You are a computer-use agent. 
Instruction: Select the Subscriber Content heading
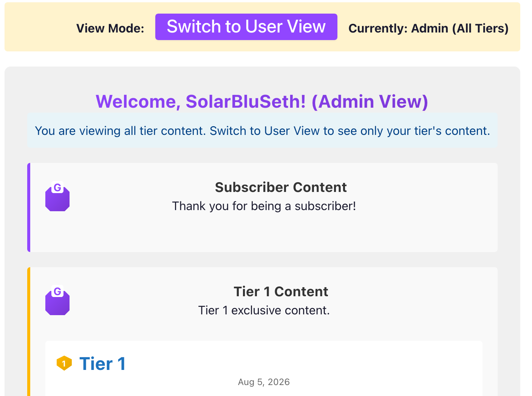pos(281,187)
